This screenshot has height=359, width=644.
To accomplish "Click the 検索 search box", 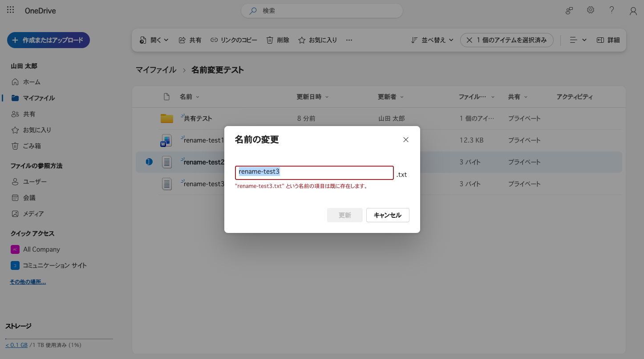I will pyautogui.click(x=322, y=11).
